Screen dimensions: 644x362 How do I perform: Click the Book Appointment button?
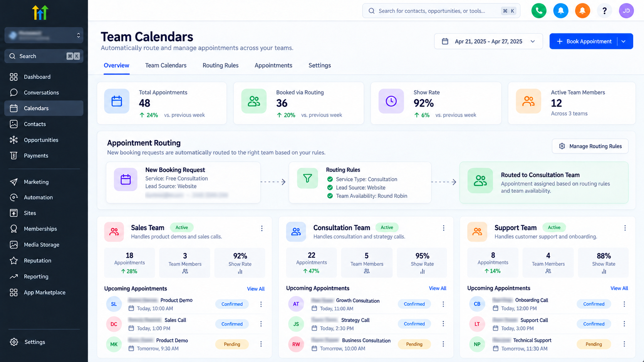click(584, 41)
